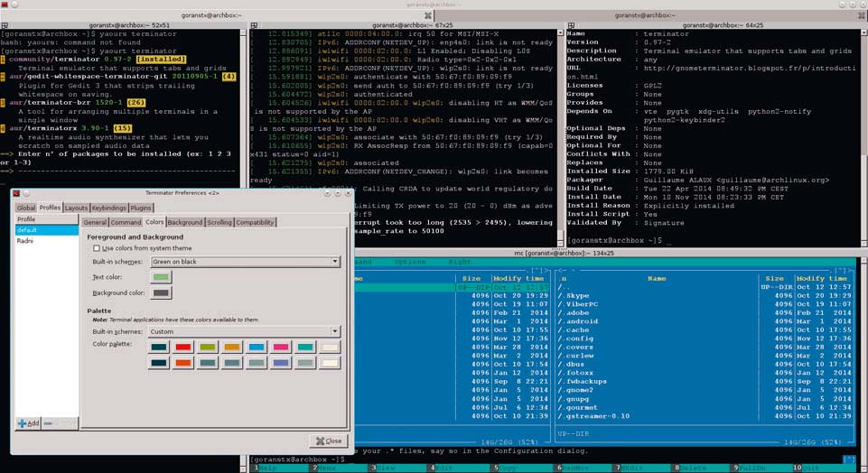Viewport: 868px width, 473px height.
Task: Edit the bright blue palette swatch in the top row
Action: pos(257,347)
